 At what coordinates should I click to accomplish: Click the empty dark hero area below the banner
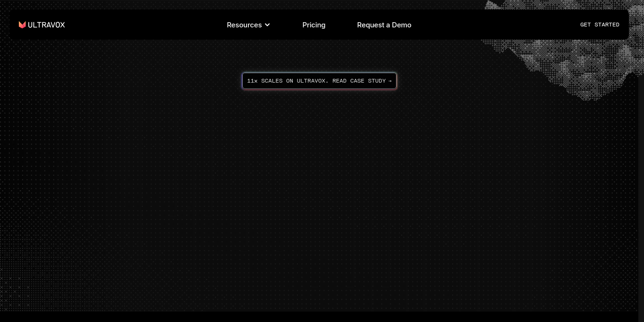click(x=319, y=189)
